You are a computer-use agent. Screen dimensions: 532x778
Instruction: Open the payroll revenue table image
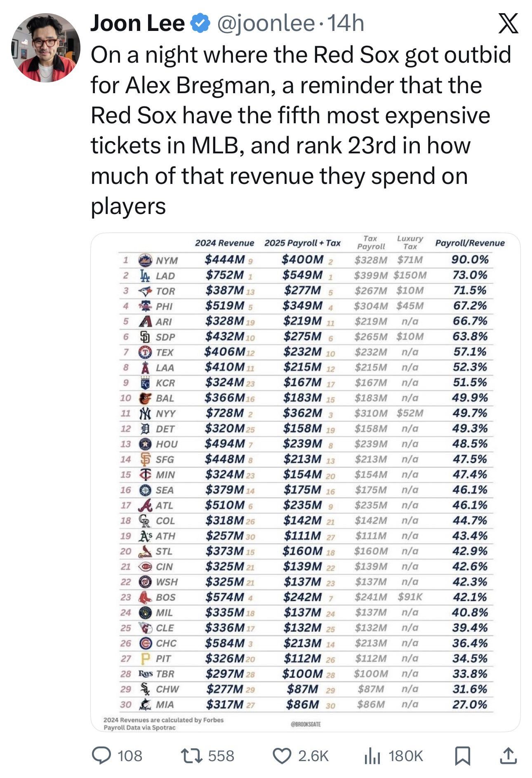point(305,482)
